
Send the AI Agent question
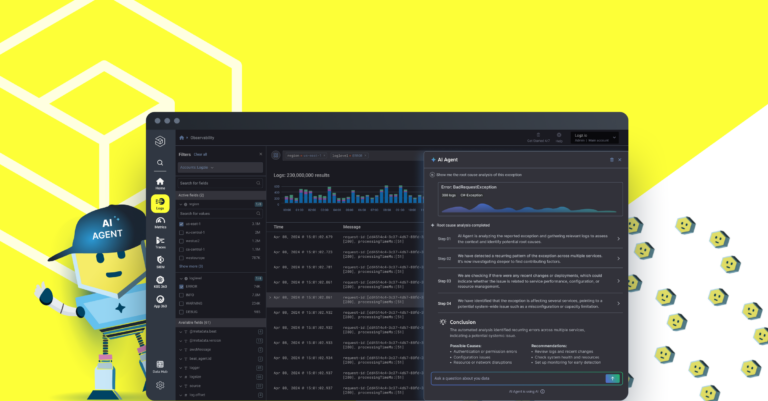coord(613,378)
